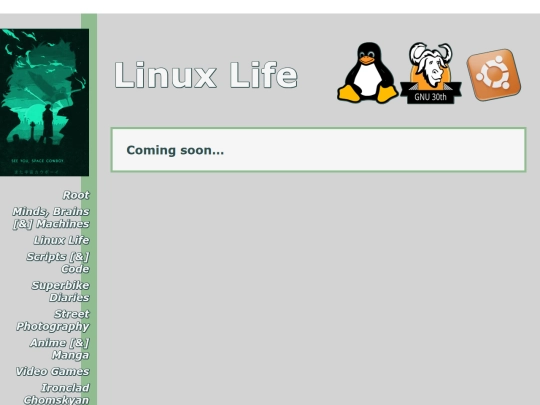The image size is (540, 405).
Task: Open Scripts [&] Code section
Action: tap(58, 263)
